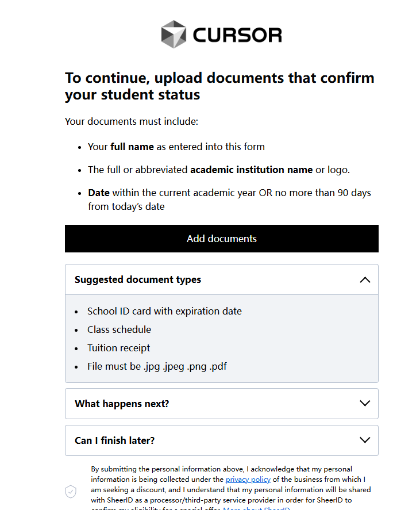Select School ID card with expiration date item
The width and height of the screenshot is (420, 510).
(164, 311)
